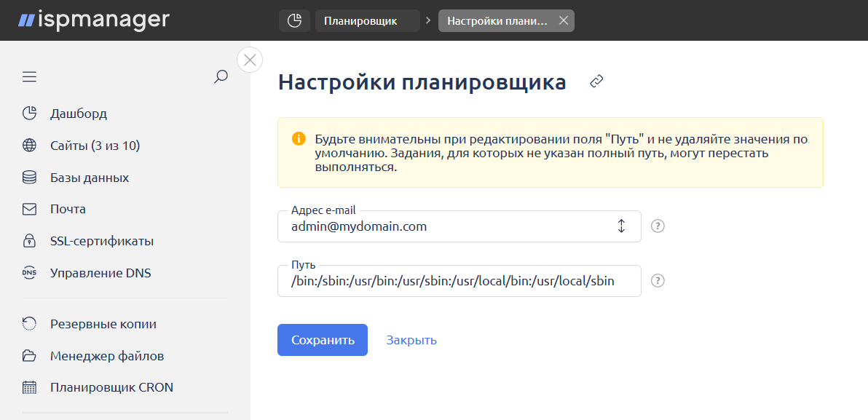Open help tooltip for Адрес e-mail field
This screenshot has width=868, height=420.
658,226
